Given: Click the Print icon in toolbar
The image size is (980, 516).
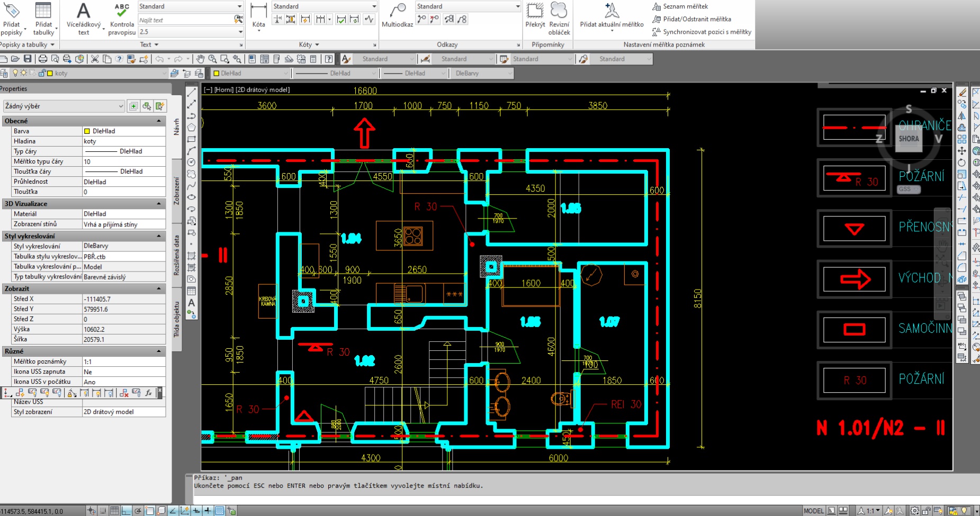Looking at the screenshot, I should tap(43, 59).
